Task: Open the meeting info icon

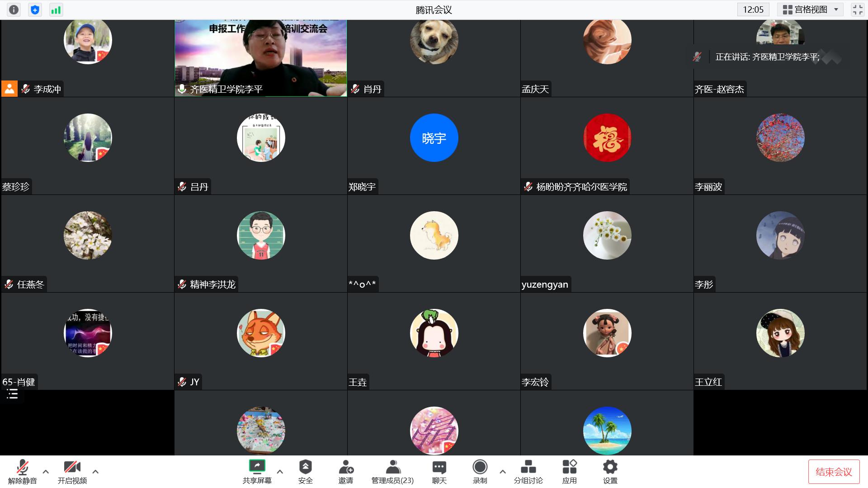Action: [x=14, y=9]
